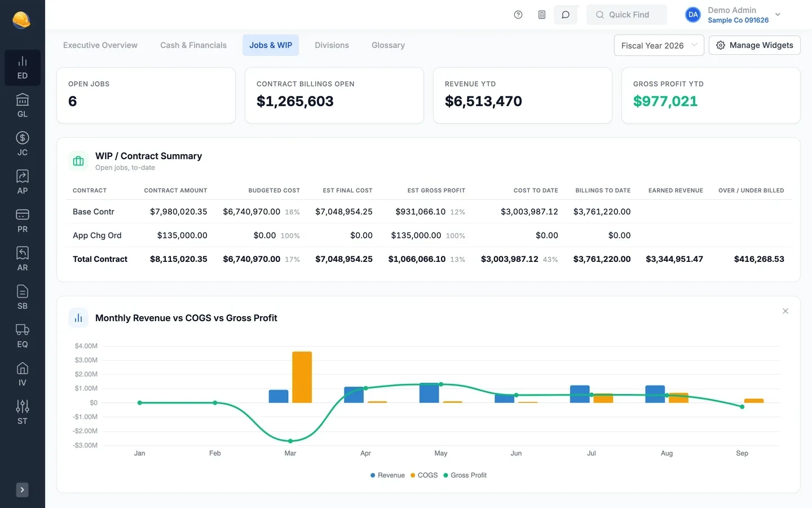This screenshot has width=812, height=508.
Task: Expand the collapsed sidebar with chevron
Action: tap(23, 490)
